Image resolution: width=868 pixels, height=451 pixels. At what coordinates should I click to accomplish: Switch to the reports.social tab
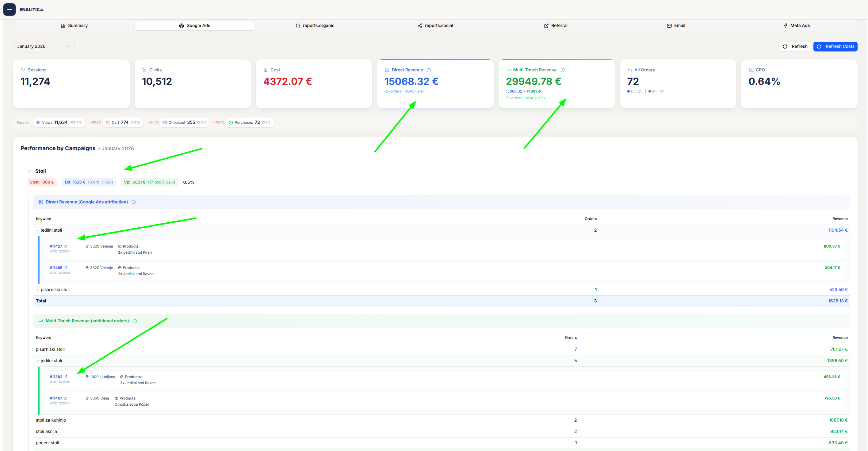coord(435,25)
